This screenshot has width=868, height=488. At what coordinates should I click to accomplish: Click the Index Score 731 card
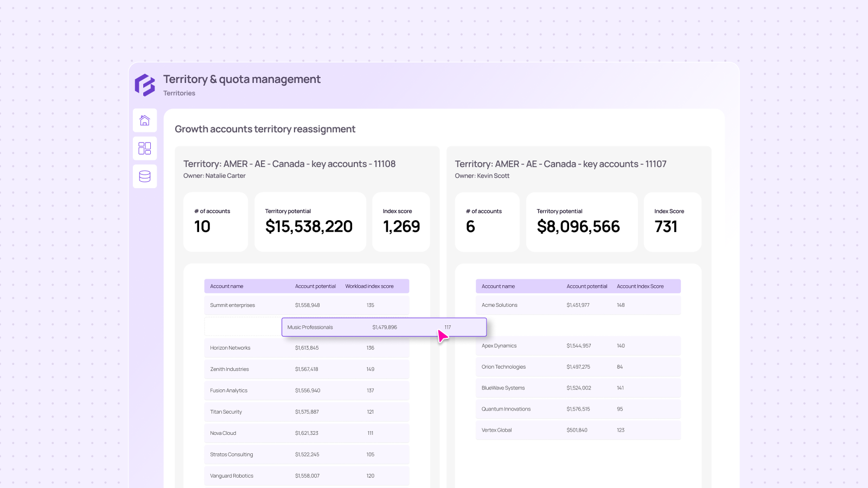(672, 222)
